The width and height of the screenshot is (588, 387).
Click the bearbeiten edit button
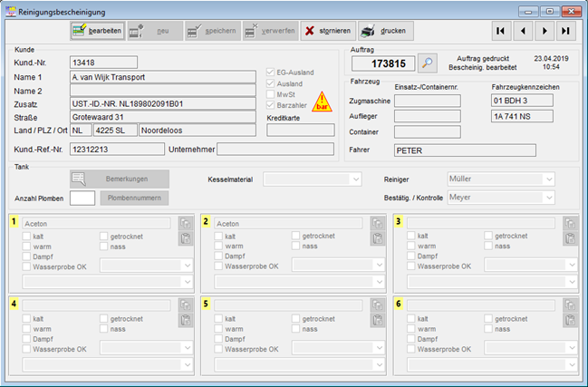pyautogui.click(x=98, y=31)
